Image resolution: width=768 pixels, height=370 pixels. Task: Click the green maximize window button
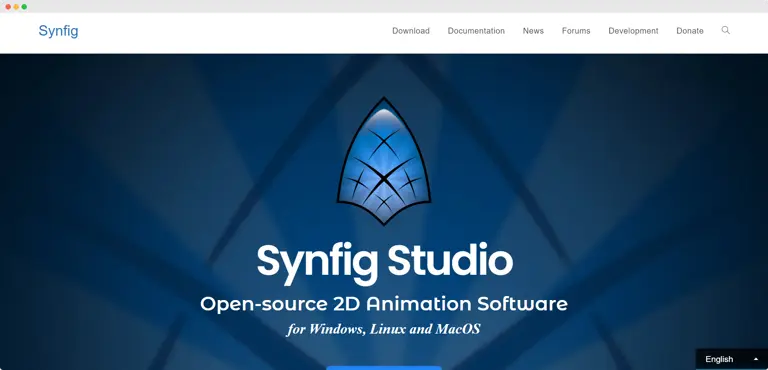(24, 7)
